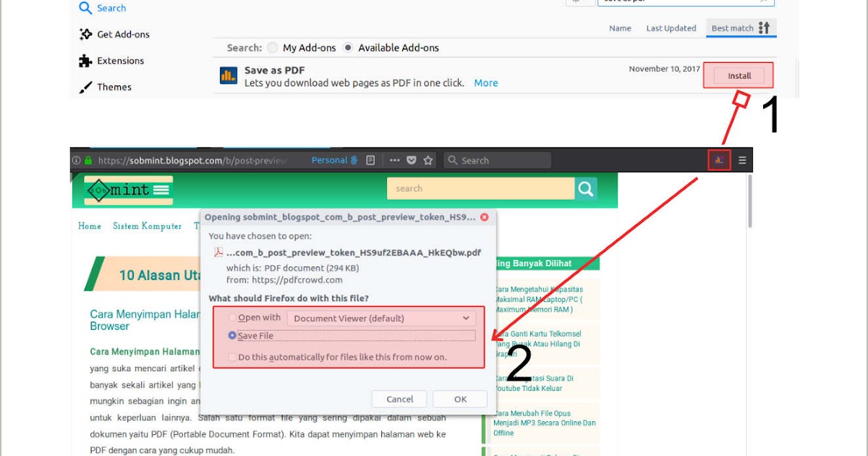Click the Save as PDF add-on icon
The height and width of the screenshot is (456, 868).
(229, 75)
